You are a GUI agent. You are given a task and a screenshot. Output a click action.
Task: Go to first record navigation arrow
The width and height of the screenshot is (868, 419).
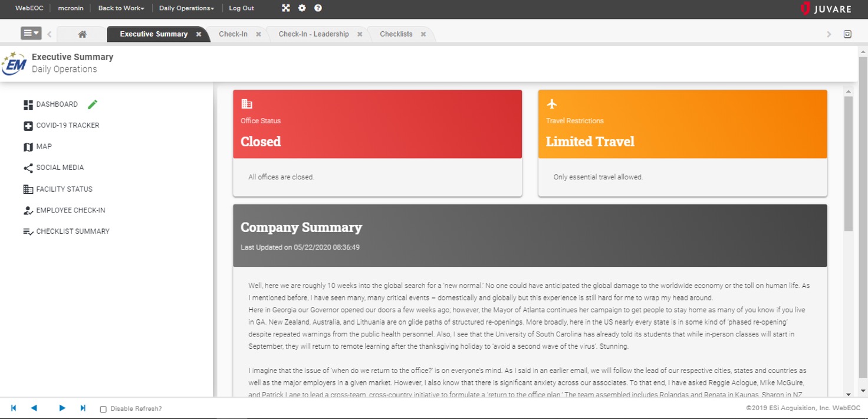(14, 408)
